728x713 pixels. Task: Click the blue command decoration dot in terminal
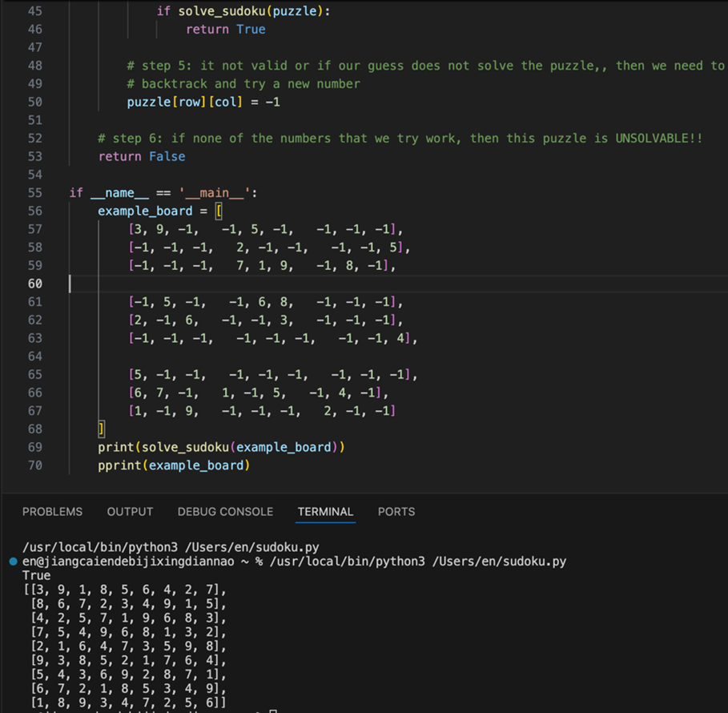pos(13,562)
